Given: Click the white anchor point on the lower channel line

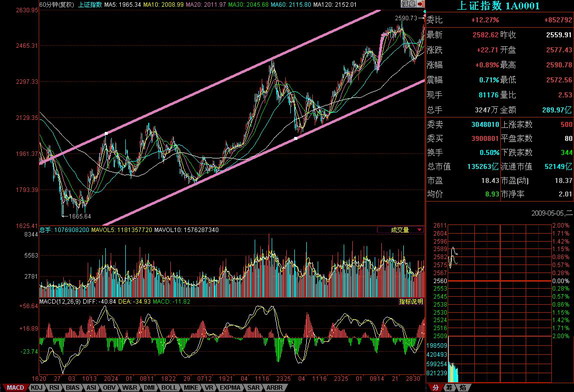Looking at the screenshot, I should [x=296, y=138].
